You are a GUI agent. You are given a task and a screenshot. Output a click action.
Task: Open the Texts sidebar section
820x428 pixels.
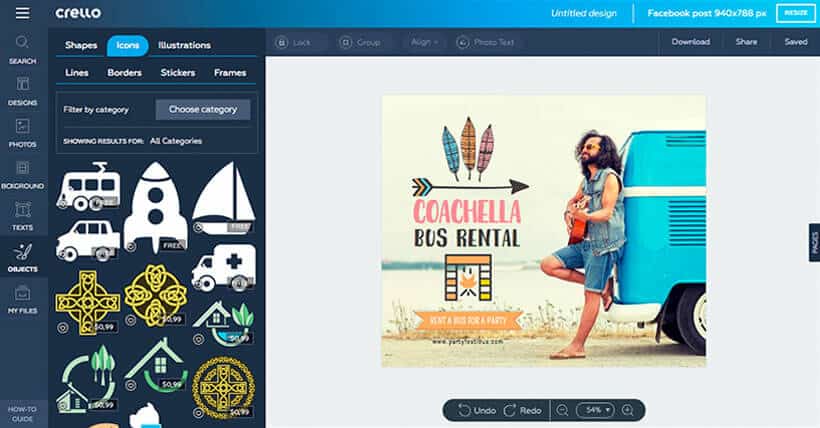22,215
